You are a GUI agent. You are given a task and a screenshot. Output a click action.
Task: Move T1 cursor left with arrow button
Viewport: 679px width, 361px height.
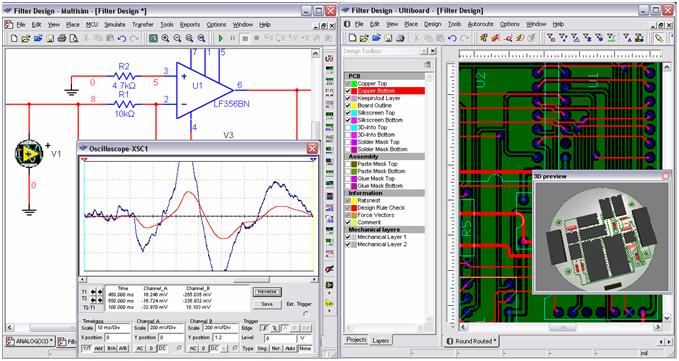point(93,292)
